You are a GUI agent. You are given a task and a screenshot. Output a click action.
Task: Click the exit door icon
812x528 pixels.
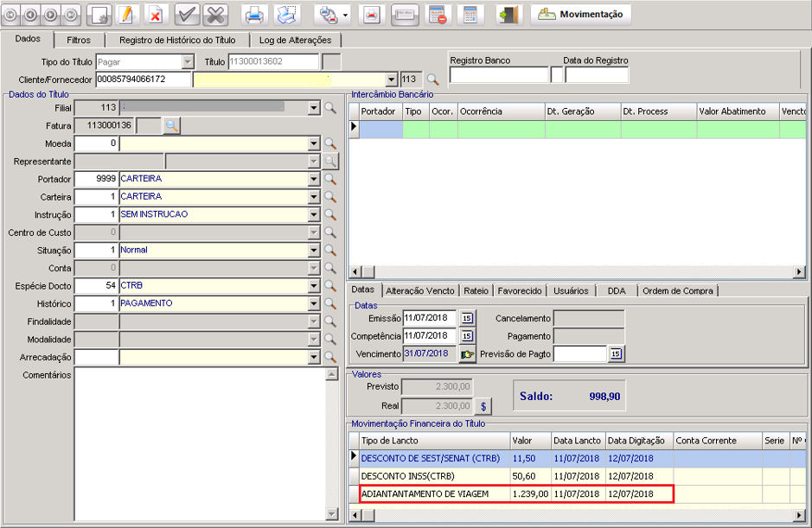pyautogui.click(x=509, y=15)
